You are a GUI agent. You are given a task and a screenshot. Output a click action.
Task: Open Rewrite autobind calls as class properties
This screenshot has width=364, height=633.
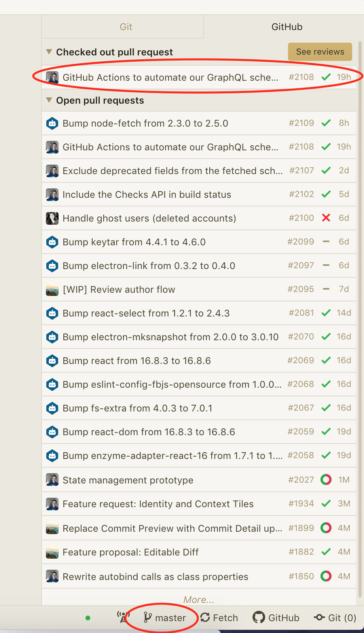[199, 576]
